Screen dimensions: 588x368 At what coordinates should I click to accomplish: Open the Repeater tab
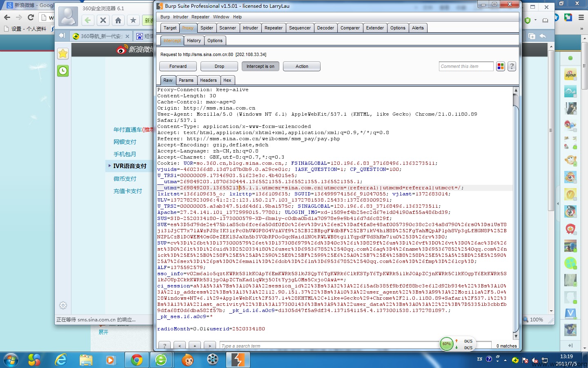pos(274,28)
